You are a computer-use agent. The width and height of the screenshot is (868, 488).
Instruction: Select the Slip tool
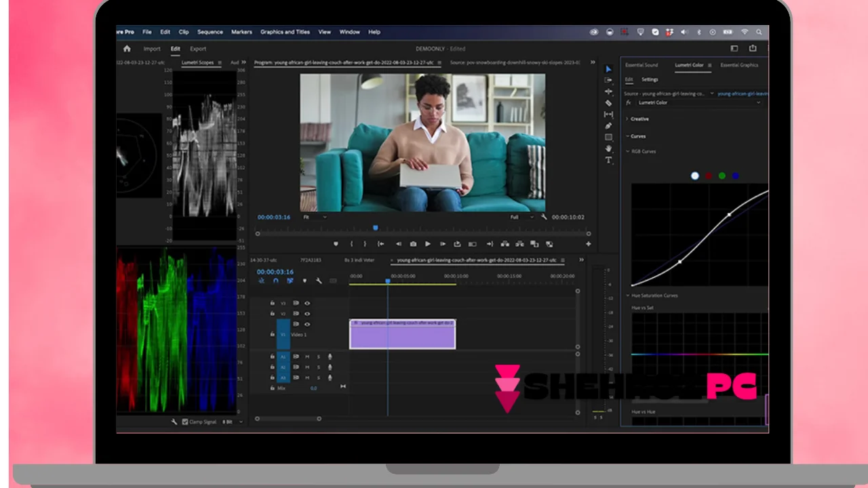(x=608, y=115)
